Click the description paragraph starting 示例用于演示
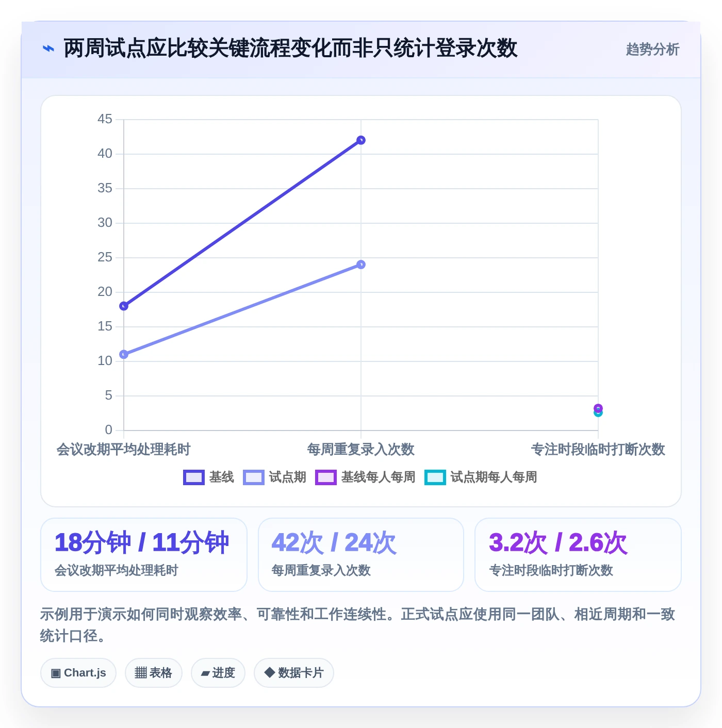 (x=358, y=625)
